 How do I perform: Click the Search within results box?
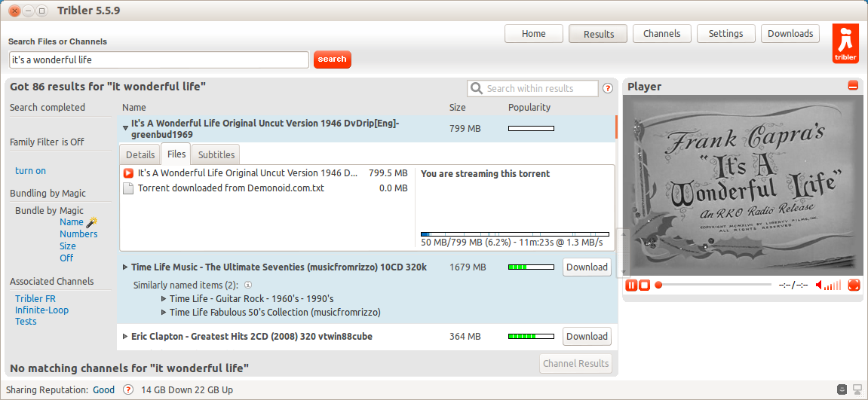pyautogui.click(x=532, y=89)
